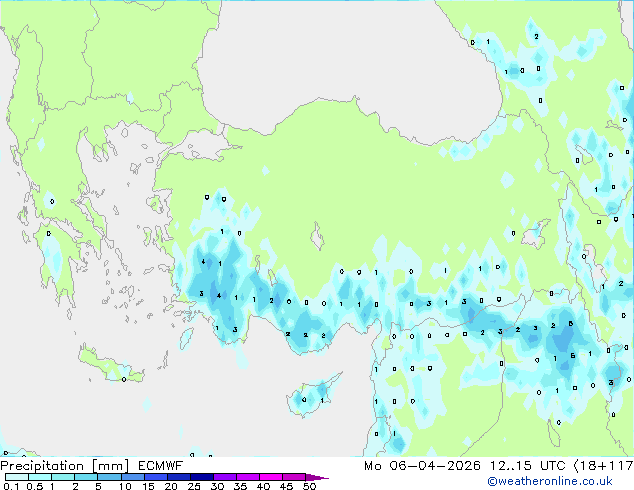Viewport: 634px width, 490px height.
Task: Click the '10' legend value label
Action: 125,486
